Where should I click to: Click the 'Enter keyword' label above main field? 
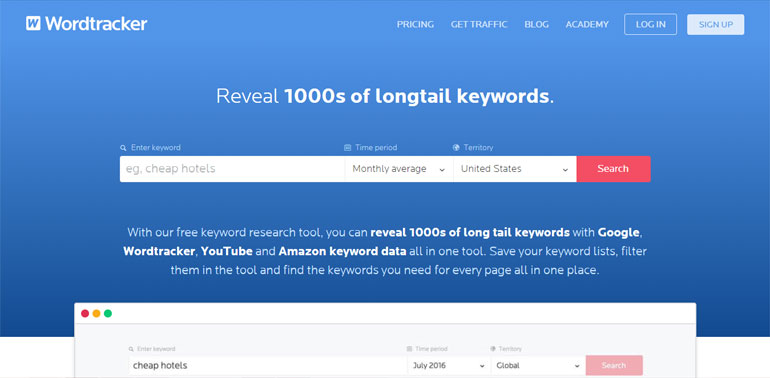coord(156,147)
